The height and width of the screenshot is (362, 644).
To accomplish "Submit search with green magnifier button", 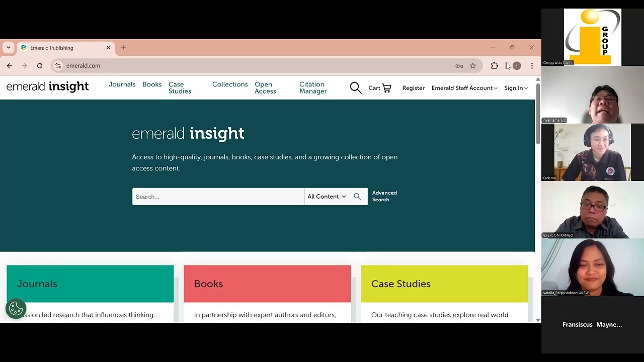I will pos(357,197).
